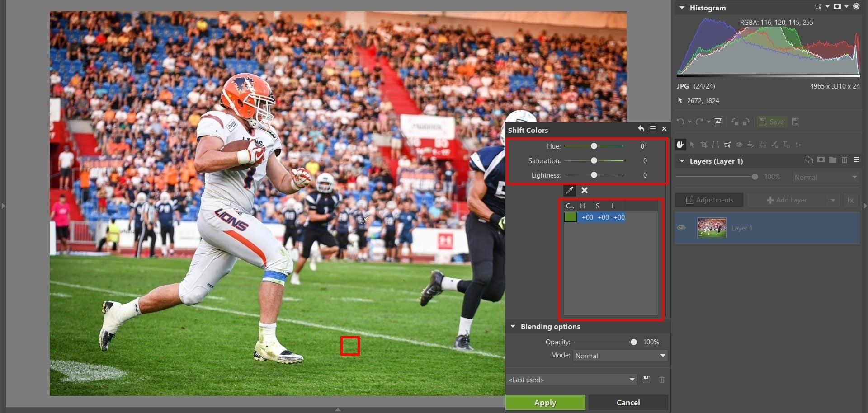Open the Blending Mode Normal dropdown
The width and height of the screenshot is (868, 413).
tap(621, 356)
